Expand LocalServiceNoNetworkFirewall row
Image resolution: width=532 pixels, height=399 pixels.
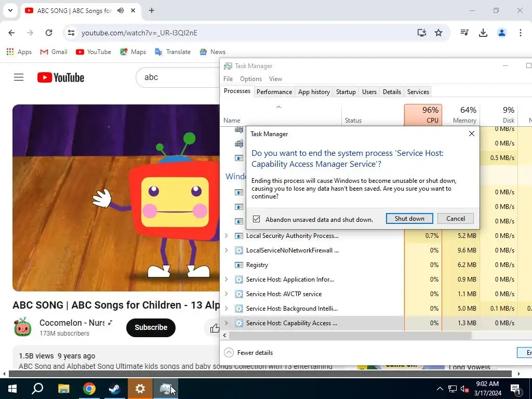tap(227, 250)
